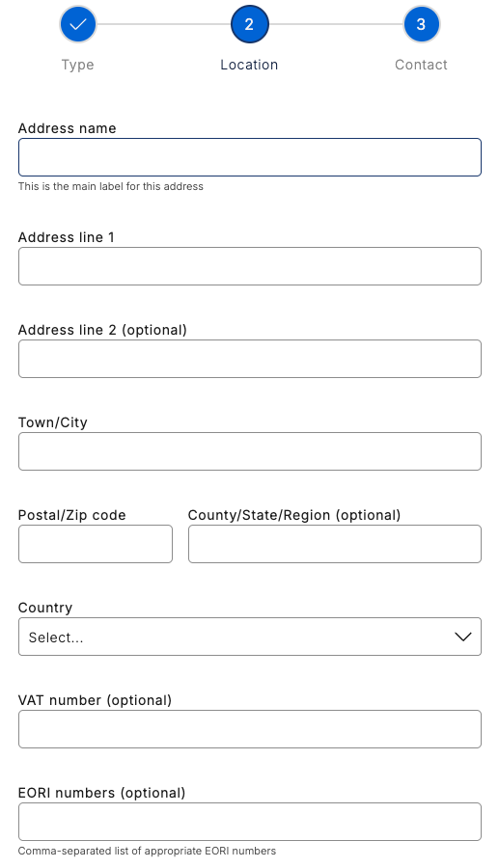Open the Country select dropdown

tap(250, 637)
